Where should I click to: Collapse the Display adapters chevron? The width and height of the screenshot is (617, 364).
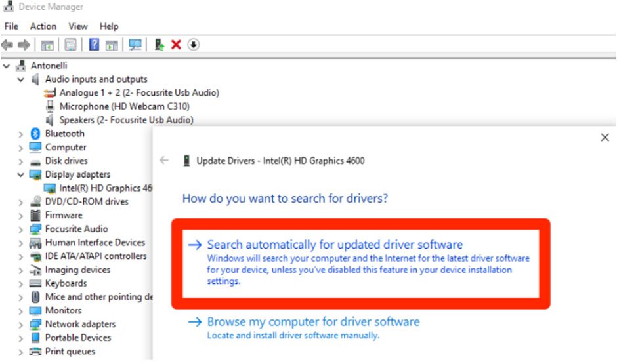(20, 175)
